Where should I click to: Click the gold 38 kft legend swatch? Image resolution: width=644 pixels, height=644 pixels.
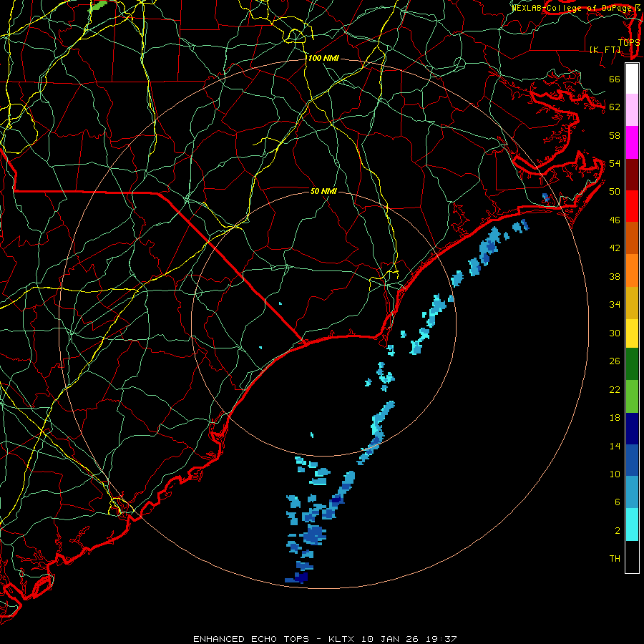tap(632, 303)
